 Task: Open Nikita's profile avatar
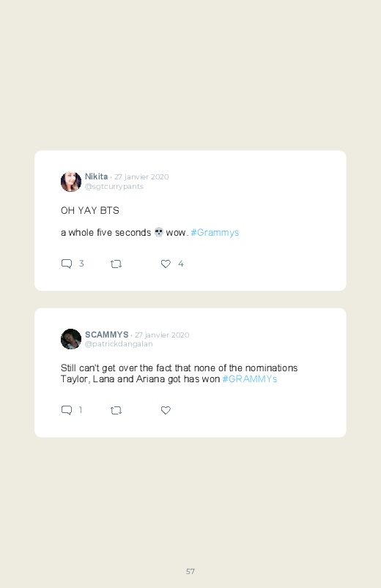coord(71,182)
